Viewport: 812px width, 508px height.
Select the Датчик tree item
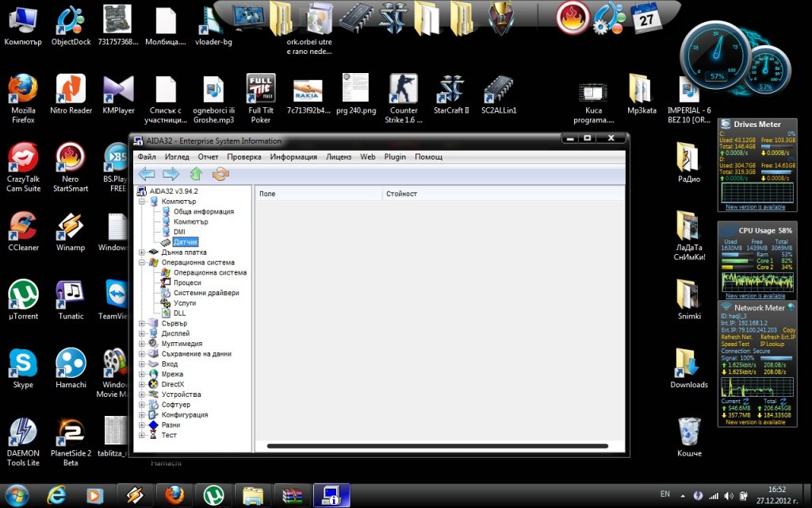pyautogui.click(x=186, y=242)
